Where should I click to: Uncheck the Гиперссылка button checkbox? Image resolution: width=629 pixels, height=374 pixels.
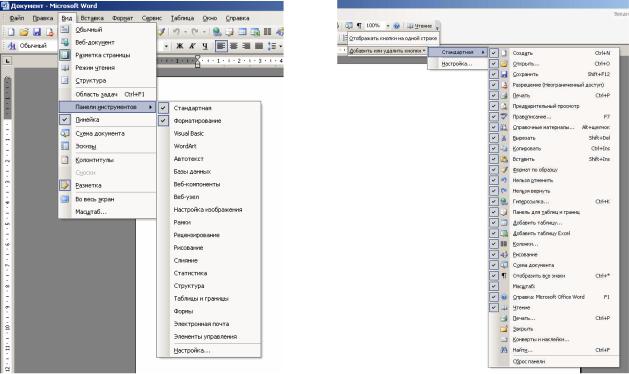pos(494,201)
